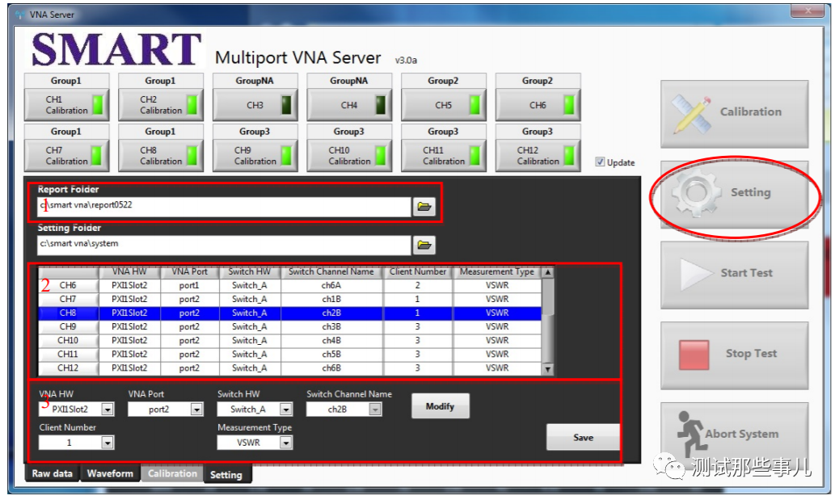Select the CH10 row header
This screenshot has width=839, height=504.
point(68,341)
